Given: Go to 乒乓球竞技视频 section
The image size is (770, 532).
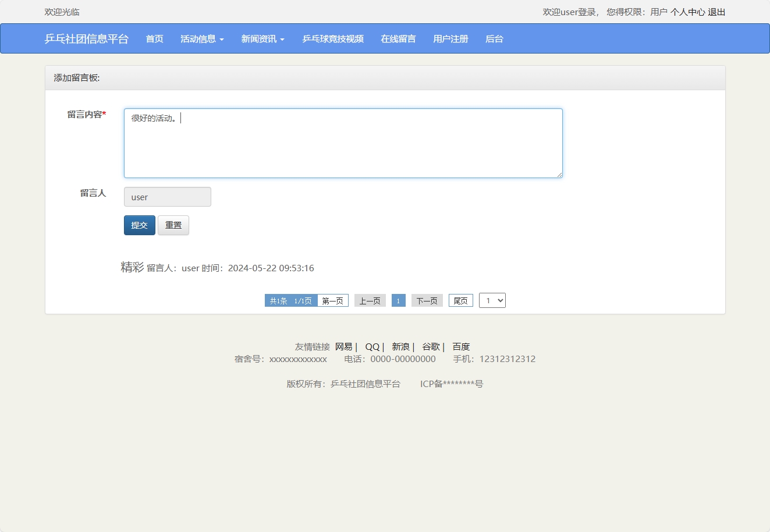Looking at the screenshot, I should 332,38.
